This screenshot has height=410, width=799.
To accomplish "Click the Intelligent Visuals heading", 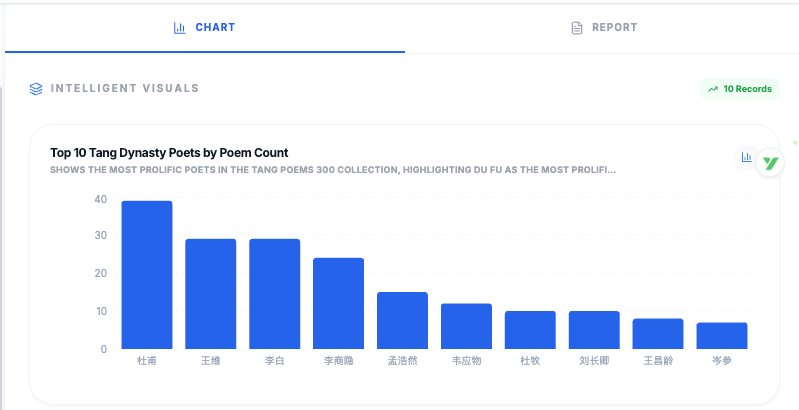I will (x=125, y=89).
